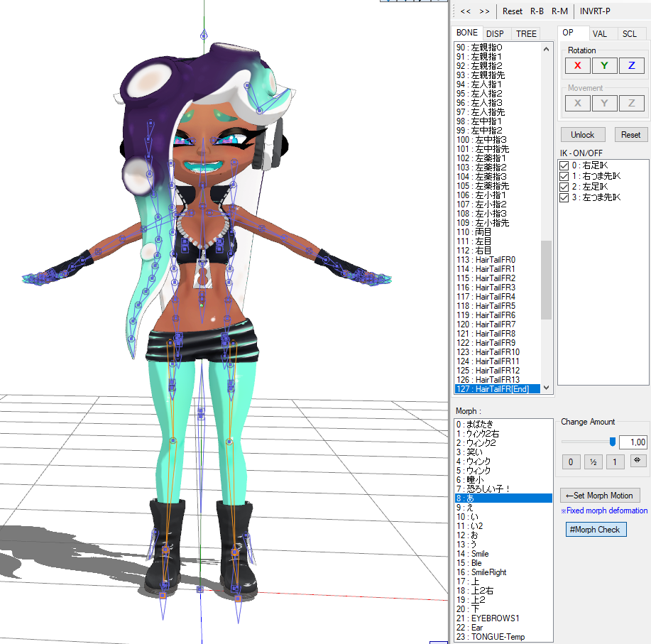Click the Movement Y button
The height and width of the screenshot is (644, 651).
tap(605, 103)
